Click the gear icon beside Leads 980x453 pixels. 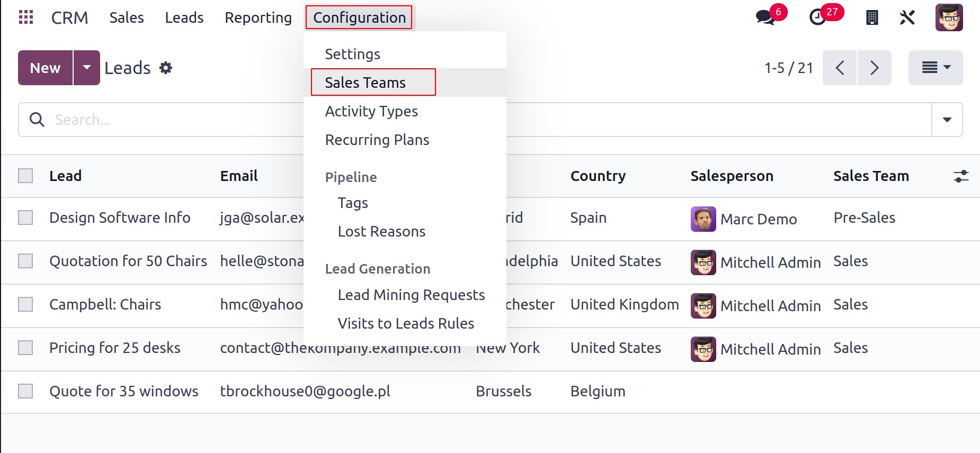(x=166, y=68)
